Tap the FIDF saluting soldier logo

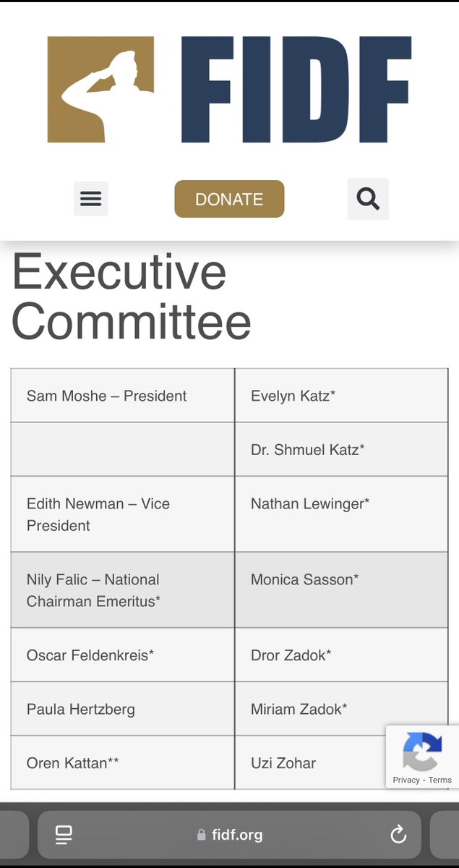point(101,89)
